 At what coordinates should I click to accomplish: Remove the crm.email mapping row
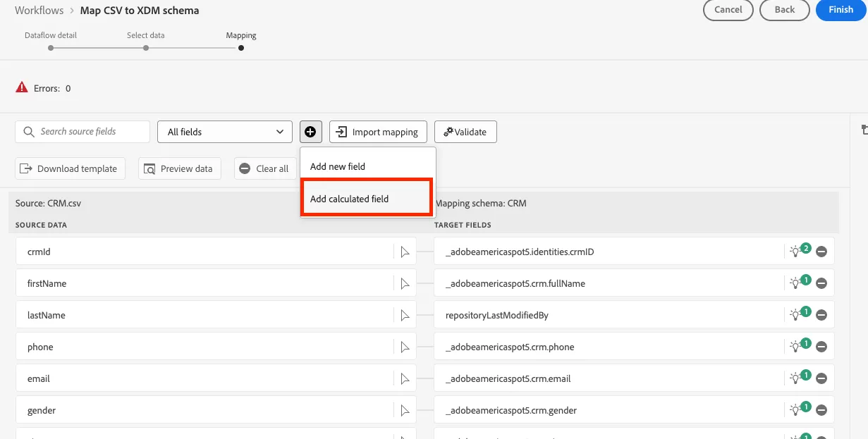821,378
